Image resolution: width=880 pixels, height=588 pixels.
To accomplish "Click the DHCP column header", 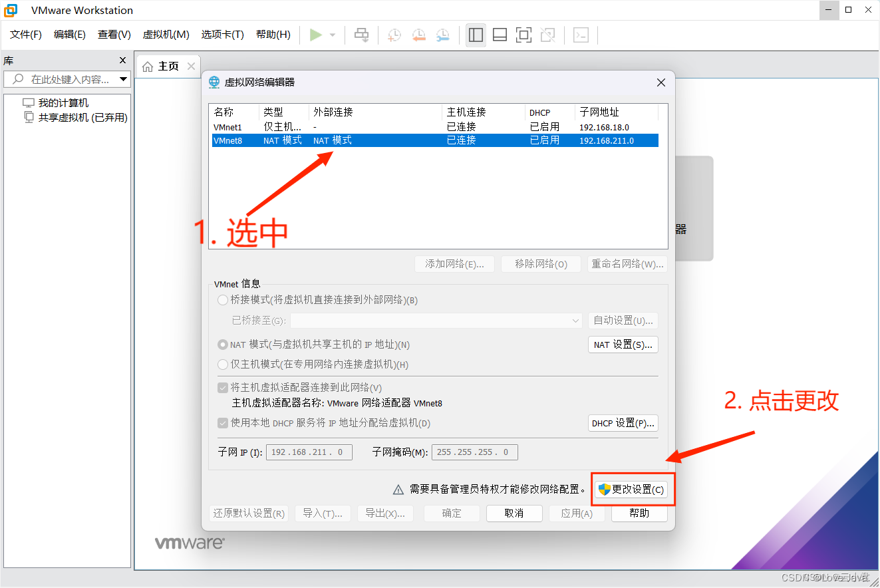I will pos(550,112).
